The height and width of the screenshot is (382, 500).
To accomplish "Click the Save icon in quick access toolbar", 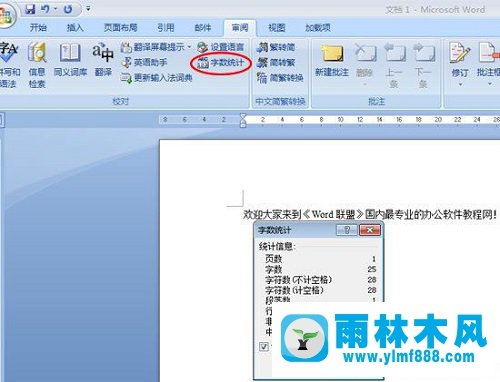I will click(x=30, y=9).
